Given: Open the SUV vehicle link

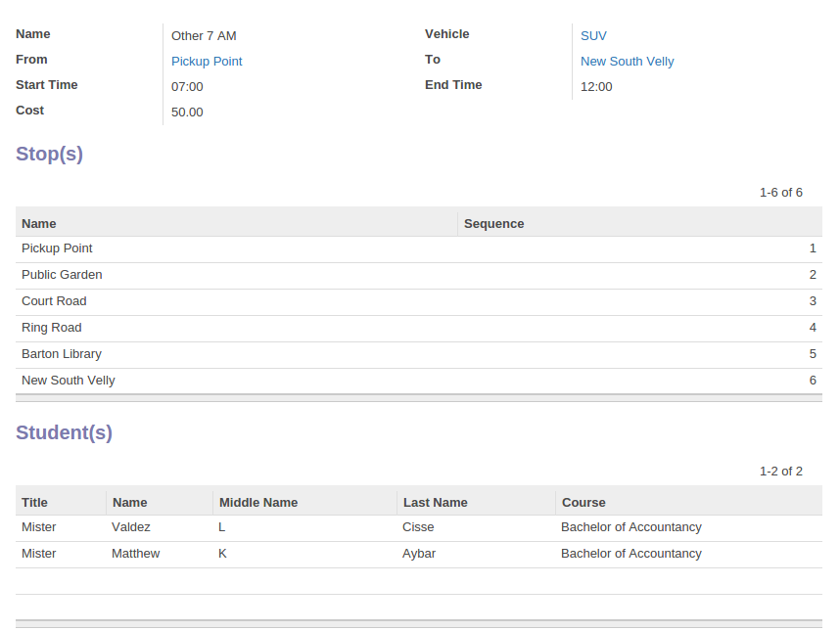Looking at the screenshot, I should click(x=593, y=36).
